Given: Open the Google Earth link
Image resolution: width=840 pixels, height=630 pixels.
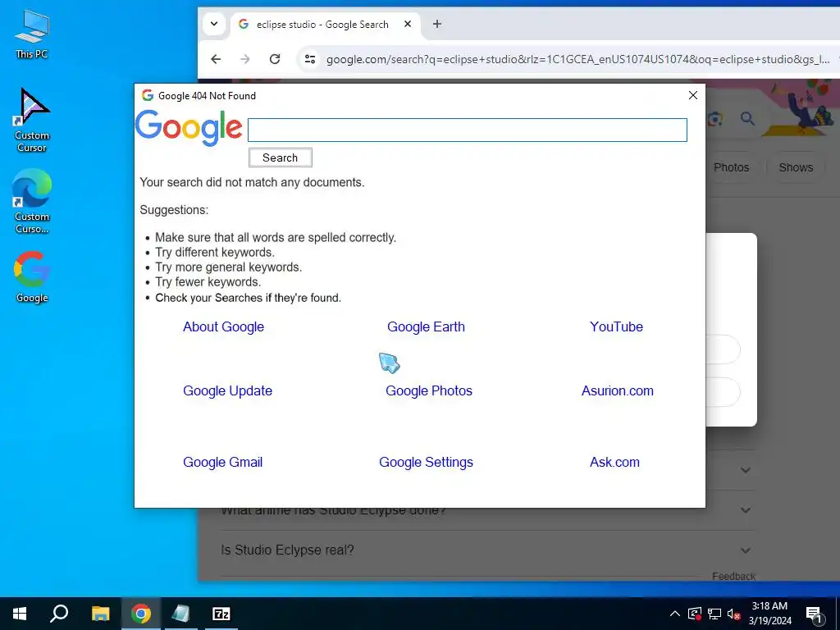Looking at the screenshot, I should point(426,326).
